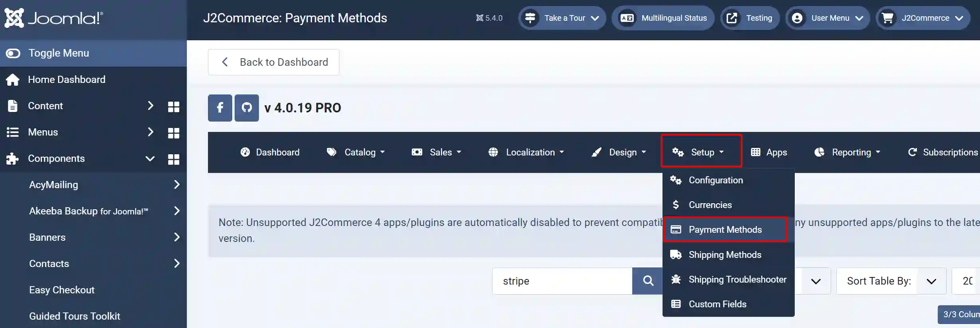Open the Reporting dropdown menu

tap(847, 152)
